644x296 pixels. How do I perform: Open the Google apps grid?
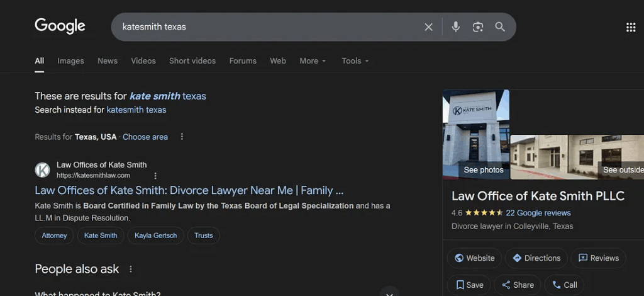click(x=630, y=27)
